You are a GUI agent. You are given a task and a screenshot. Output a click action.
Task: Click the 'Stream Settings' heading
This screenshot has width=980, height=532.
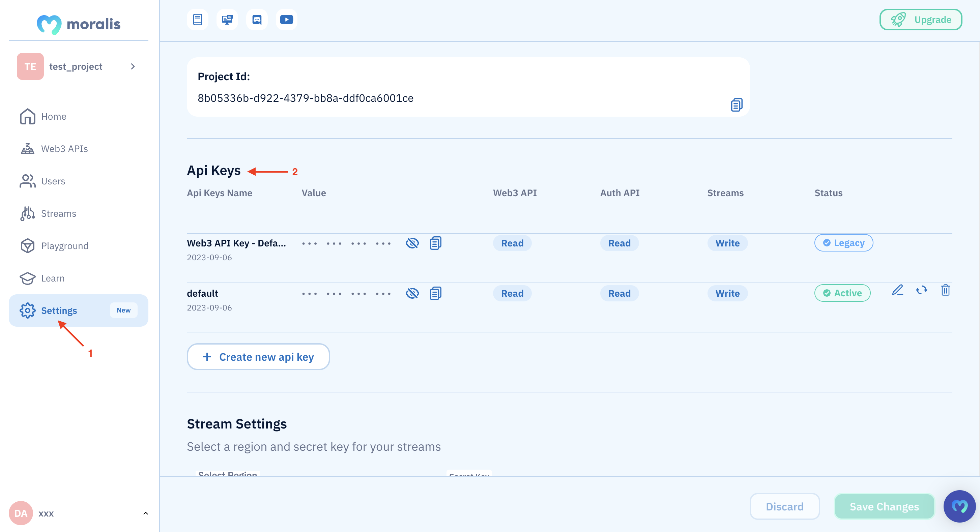point(237,424)
